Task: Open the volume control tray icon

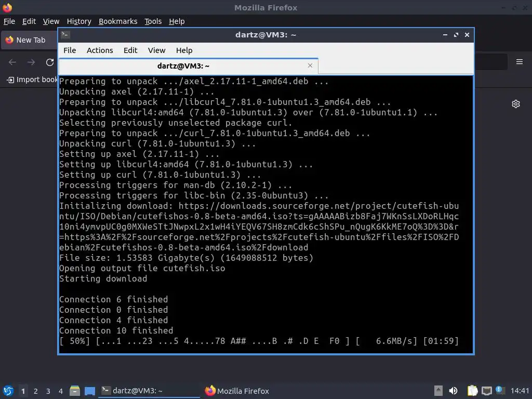Action: (x=453, y=391)
